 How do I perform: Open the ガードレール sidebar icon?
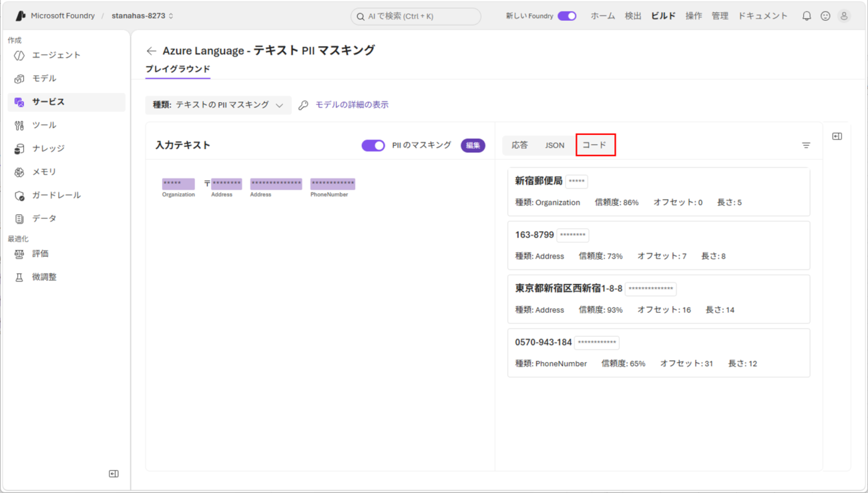(x=19, y=196)
